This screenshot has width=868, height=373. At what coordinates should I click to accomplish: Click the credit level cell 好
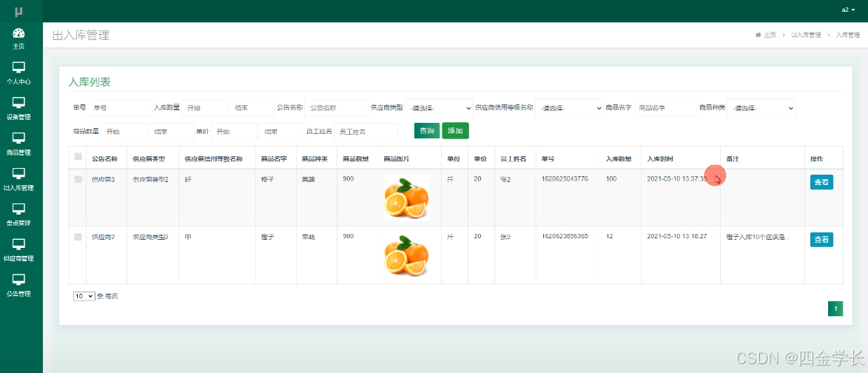[188, 180]
